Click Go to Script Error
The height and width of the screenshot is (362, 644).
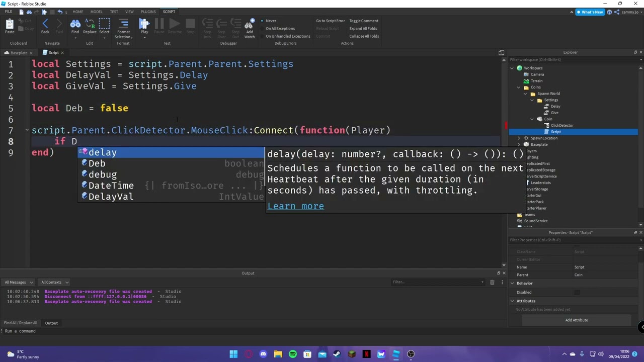331,21
